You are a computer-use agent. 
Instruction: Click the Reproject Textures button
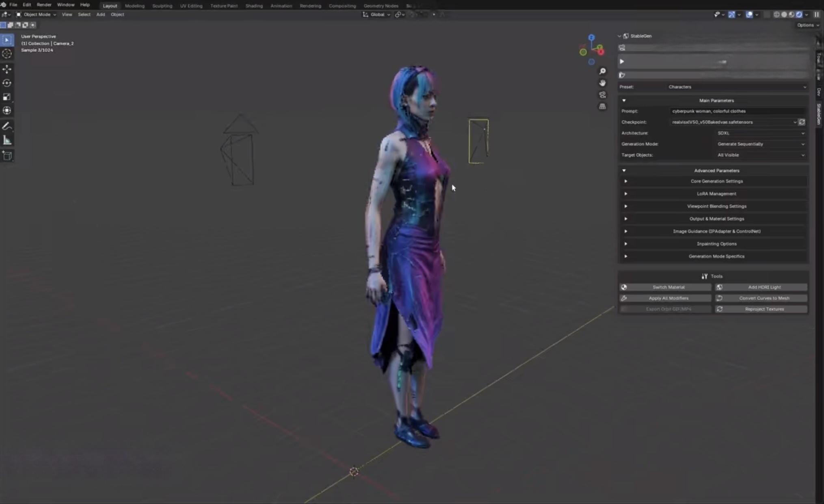764,309
